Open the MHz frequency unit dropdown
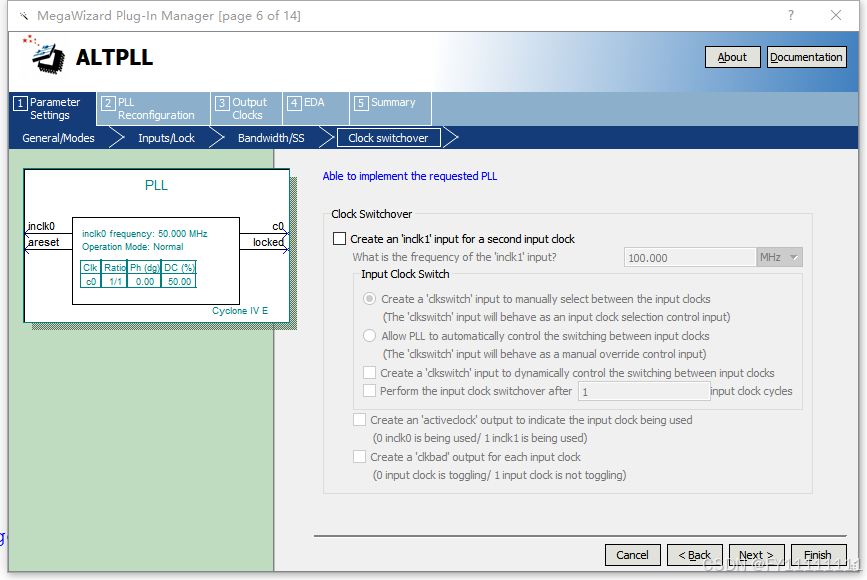Screen dimensions: 867x580 (780, 257)
